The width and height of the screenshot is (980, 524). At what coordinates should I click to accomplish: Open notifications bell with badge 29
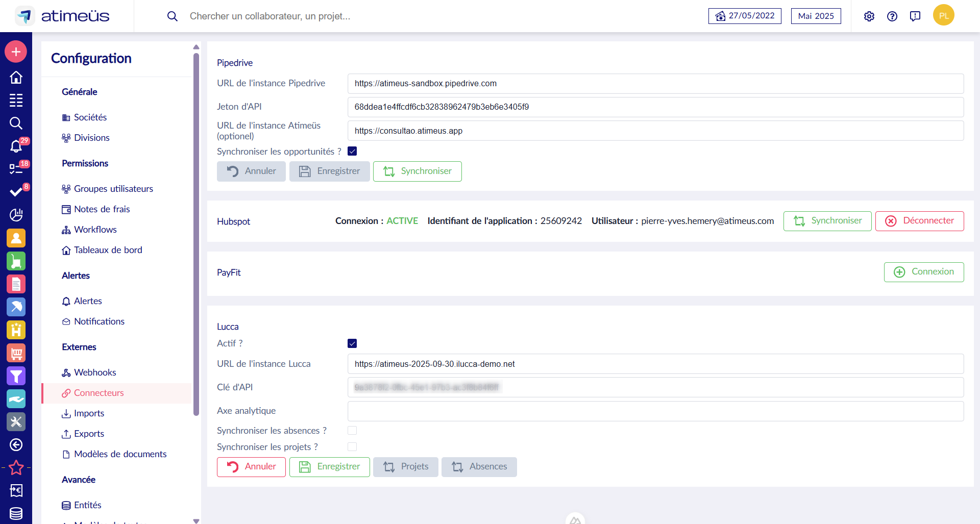pyautogui.click(x=16, y=146)
